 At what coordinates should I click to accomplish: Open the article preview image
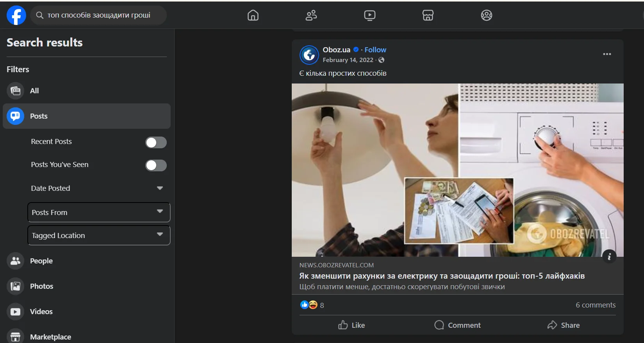point(457,170)
